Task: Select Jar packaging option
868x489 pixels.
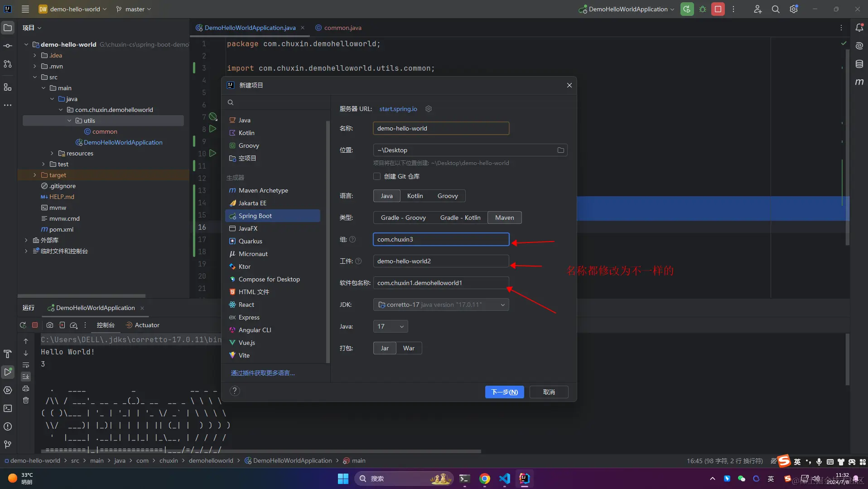Action: click(385, 348)
